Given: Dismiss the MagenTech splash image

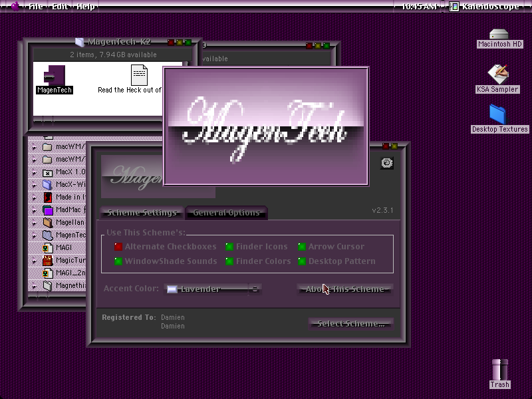Looking at the screenshot, I should (266, 126).
